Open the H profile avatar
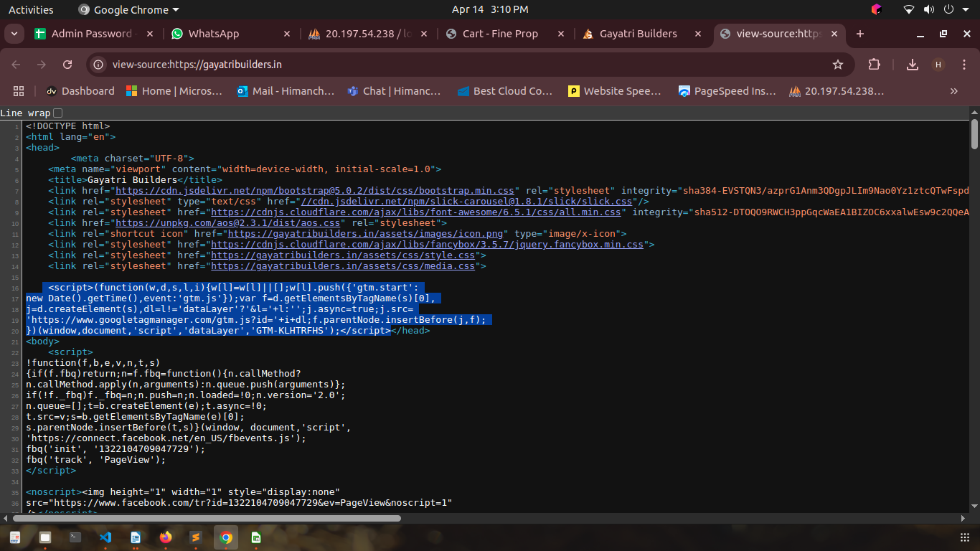Viewport: 980px width, 551px height. [938, 65]
